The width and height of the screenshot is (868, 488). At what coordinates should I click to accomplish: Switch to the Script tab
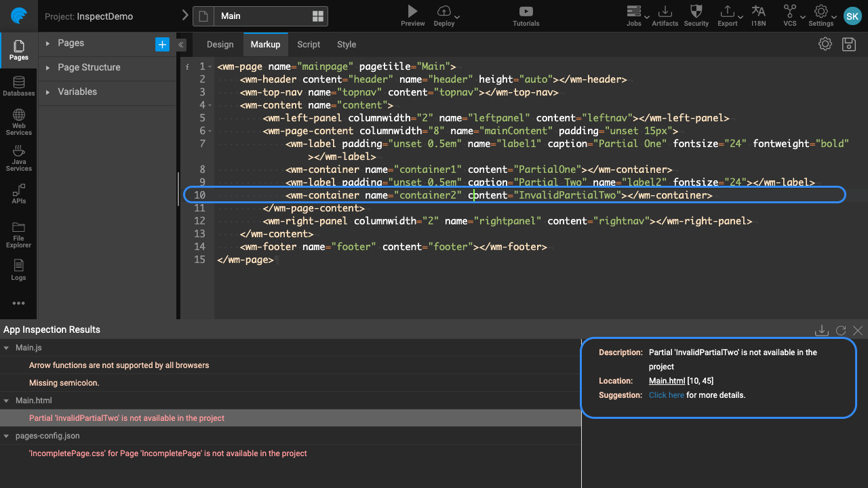pyautogui.click(x=309, y=44)
